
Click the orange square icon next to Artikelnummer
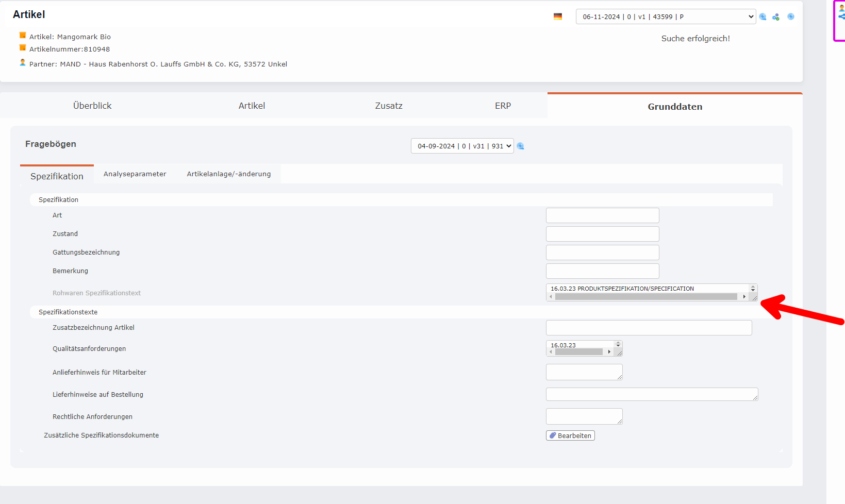23,48
